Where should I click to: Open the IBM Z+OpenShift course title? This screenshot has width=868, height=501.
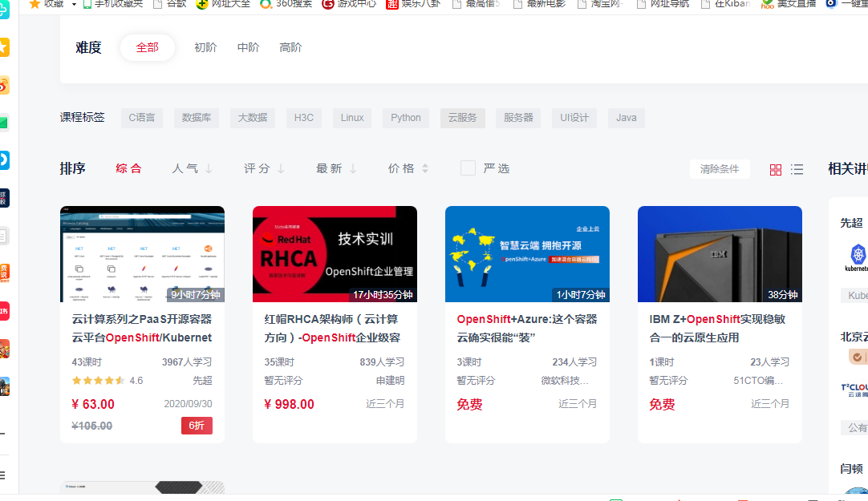[x=717, y=329]
